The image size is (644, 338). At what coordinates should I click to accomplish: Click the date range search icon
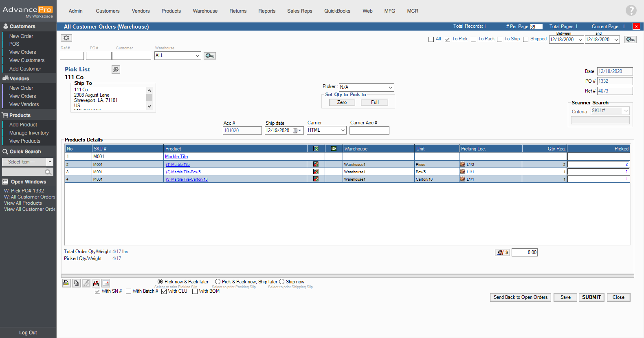coord(630,40)
